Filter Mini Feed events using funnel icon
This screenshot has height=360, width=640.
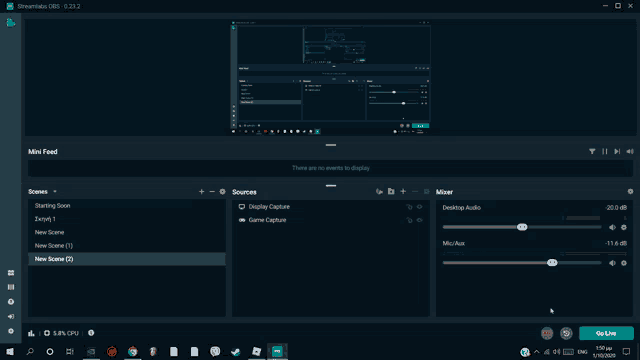(x=592, y=151)
